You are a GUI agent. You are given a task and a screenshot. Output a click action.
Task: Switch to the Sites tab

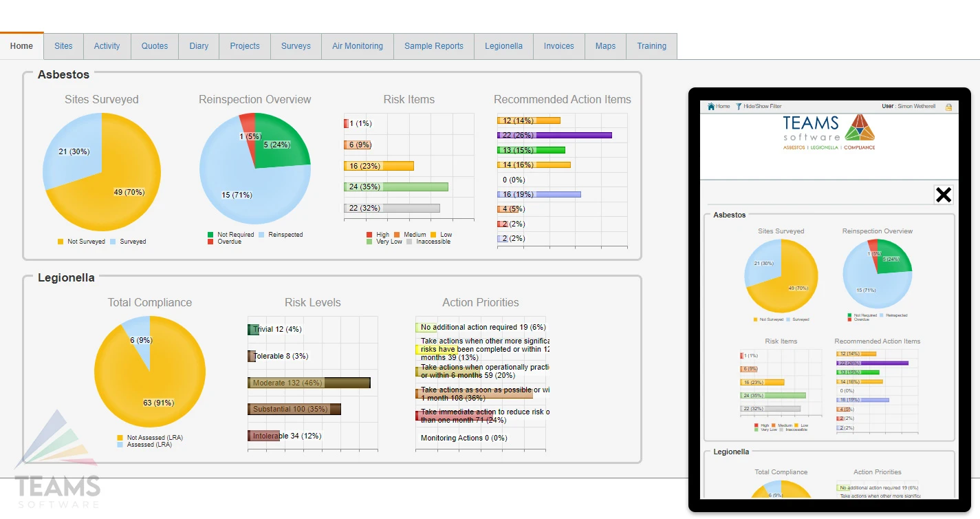(x=63, y=46)
